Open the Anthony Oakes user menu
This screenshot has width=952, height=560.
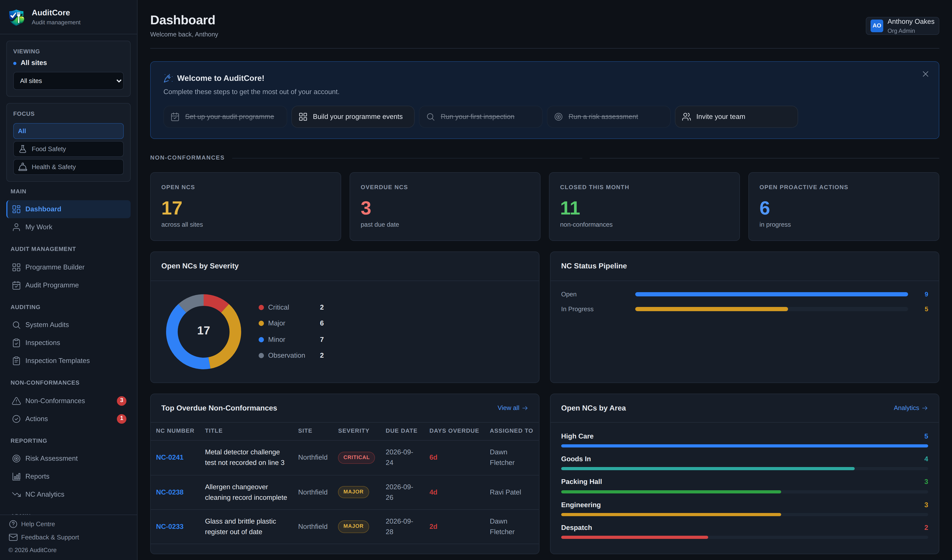click(902, 26)
